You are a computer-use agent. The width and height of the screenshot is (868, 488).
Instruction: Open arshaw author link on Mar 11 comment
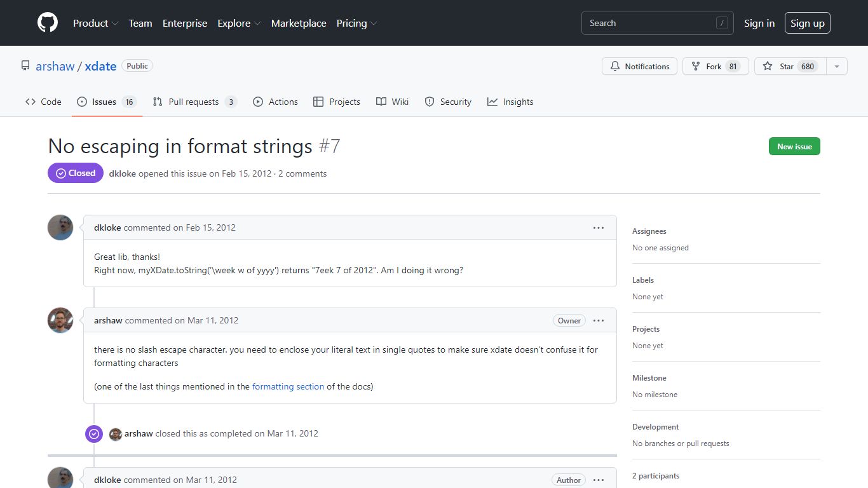click(x=108, y=320)
